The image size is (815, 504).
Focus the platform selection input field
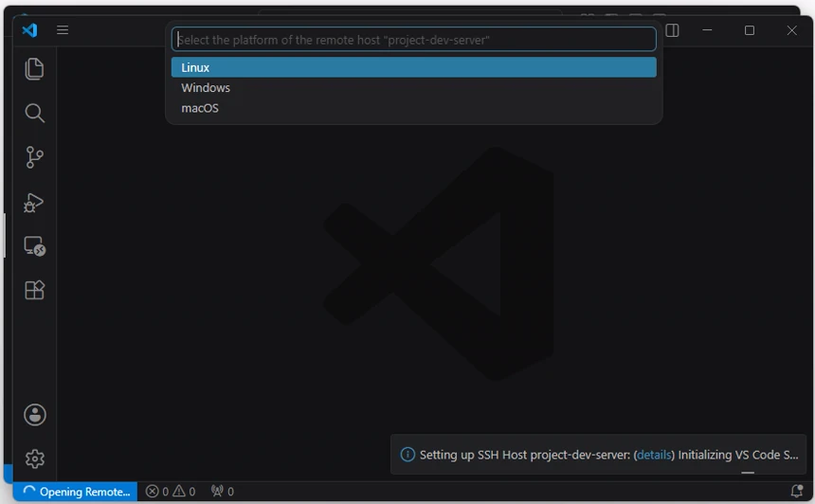pos(414,40)
